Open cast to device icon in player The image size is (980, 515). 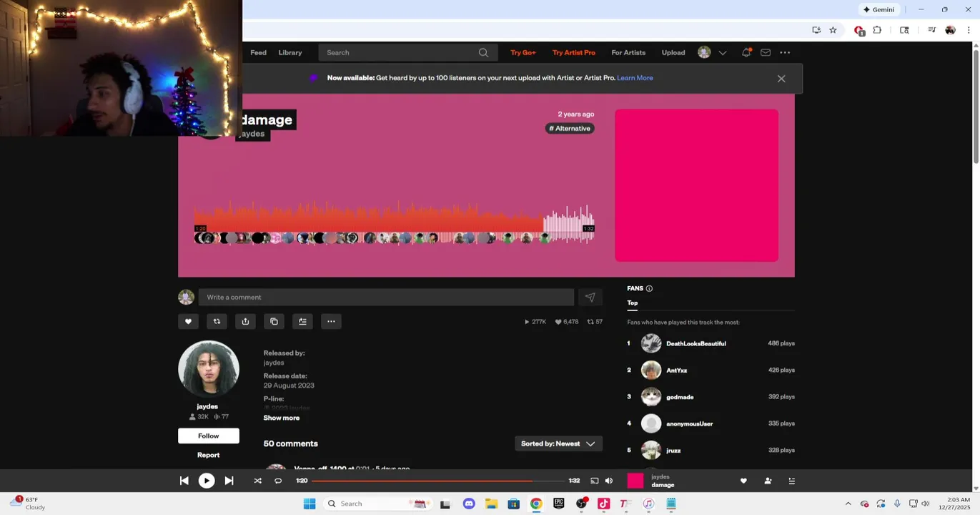pos(594,481)
